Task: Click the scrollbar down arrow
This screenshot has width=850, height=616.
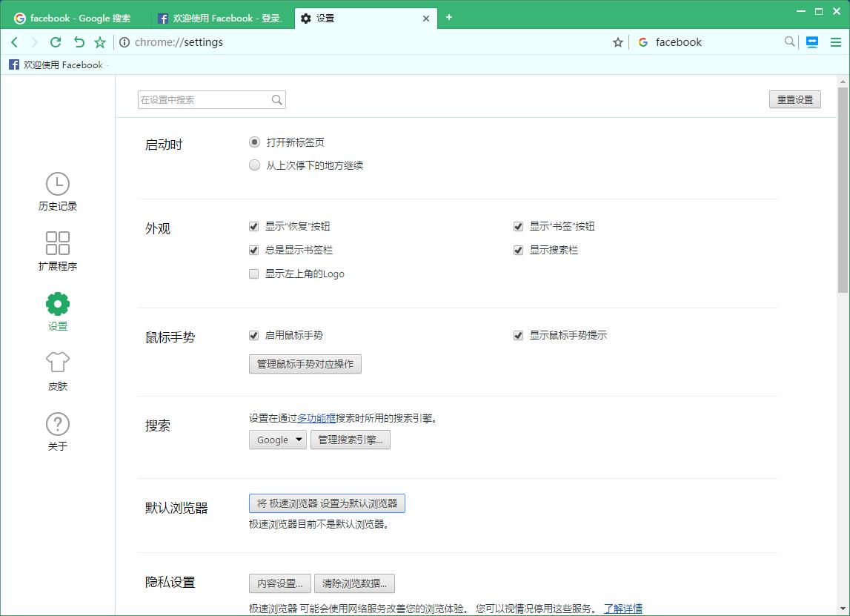Action: 843,609
